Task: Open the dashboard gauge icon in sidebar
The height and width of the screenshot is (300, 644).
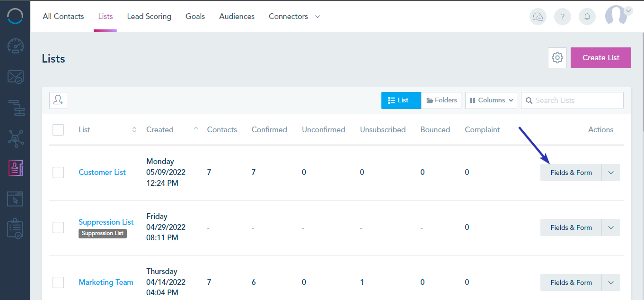Action: pyautogui.click(x=15, y=46)
